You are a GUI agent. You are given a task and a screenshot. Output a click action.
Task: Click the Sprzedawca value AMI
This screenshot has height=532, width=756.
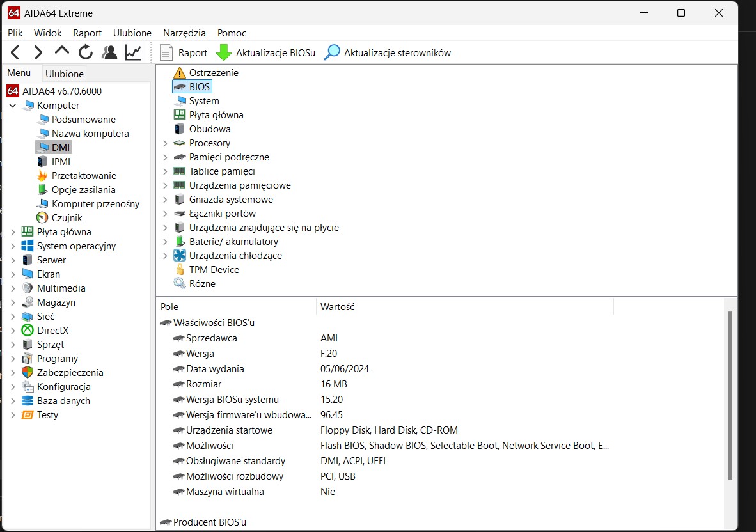click(329, 338)
